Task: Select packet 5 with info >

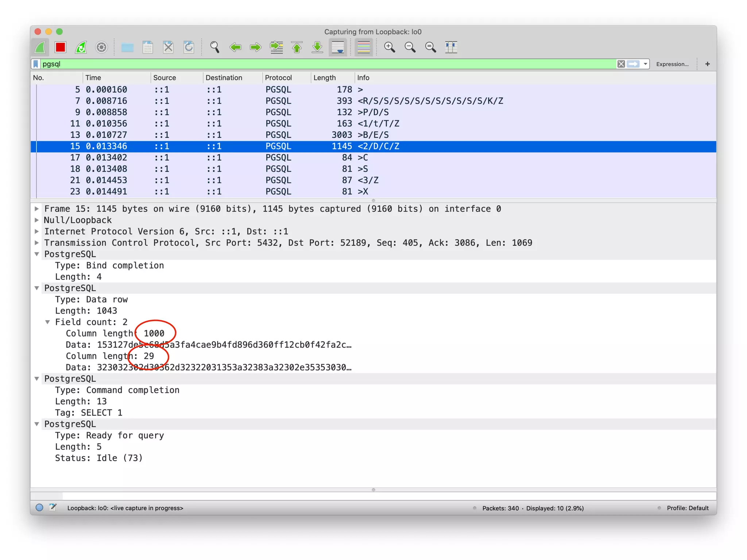Action: (373, 90)
